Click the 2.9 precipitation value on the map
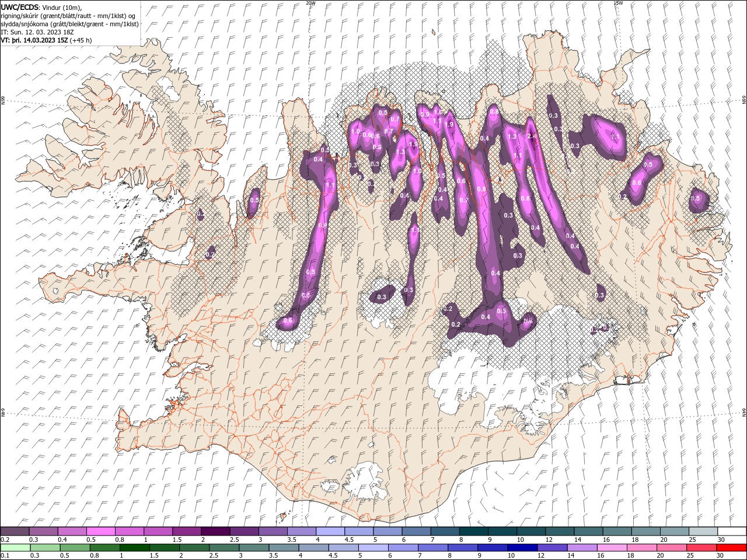The height and width of the screenshot is (560, 747). coord(424,114)
